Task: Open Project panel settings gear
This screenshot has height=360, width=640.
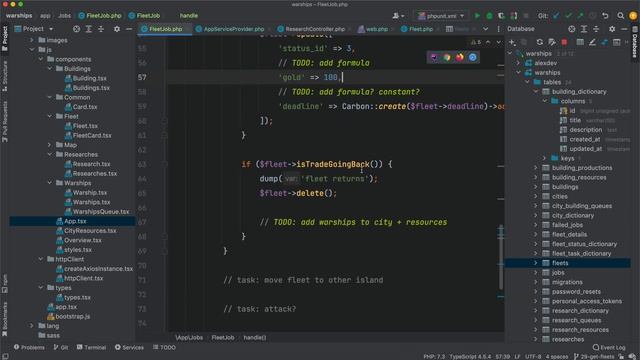Action: 117,29
